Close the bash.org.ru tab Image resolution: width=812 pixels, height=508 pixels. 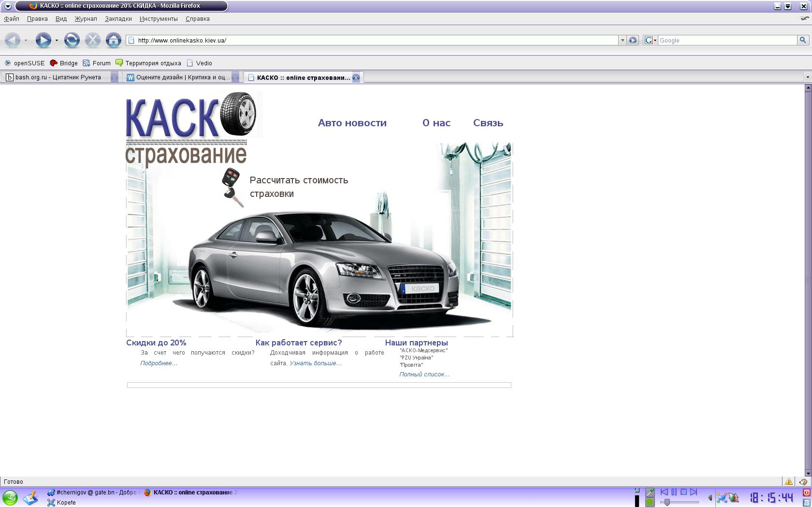tap(114, 77)
